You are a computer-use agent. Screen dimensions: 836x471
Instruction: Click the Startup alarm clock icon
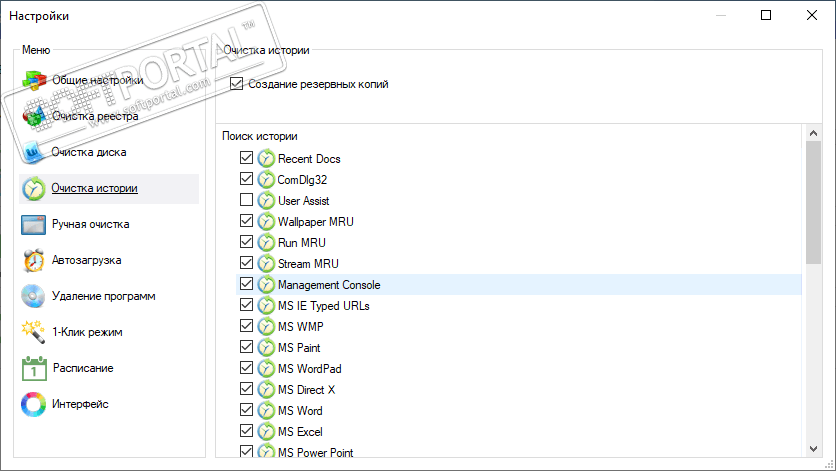pyautogui.click(x=35, y=260)
